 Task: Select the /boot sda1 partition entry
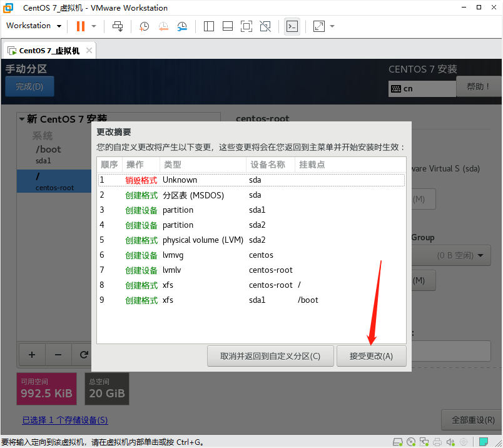[x=54, y=155]
